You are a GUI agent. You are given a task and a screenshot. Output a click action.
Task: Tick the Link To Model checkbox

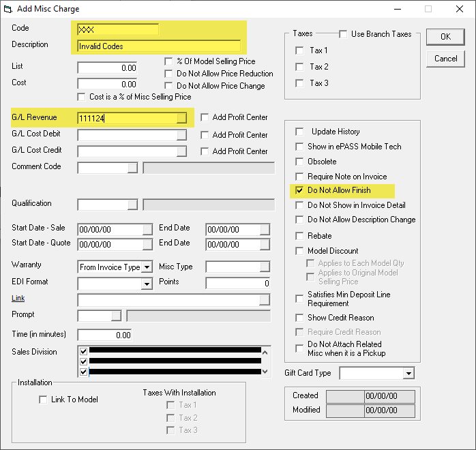44,400
